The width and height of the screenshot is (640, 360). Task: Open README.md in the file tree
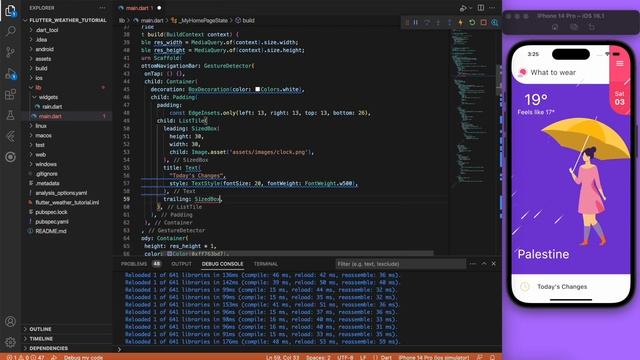tap(51, 231)
